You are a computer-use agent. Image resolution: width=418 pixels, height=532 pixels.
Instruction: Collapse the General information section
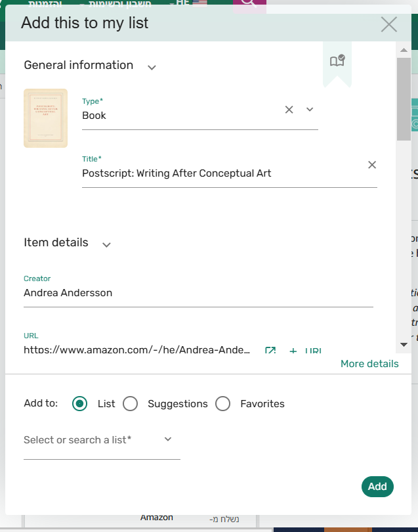152,67
